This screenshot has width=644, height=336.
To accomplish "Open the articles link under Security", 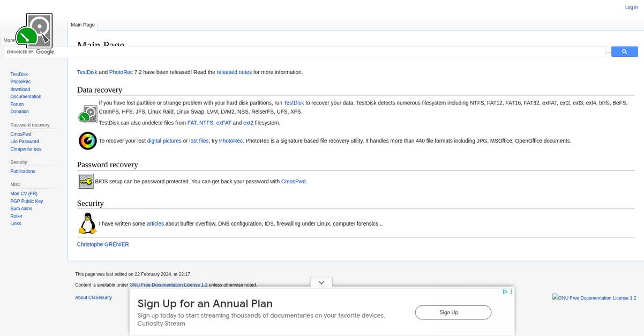I will point(155,224).
